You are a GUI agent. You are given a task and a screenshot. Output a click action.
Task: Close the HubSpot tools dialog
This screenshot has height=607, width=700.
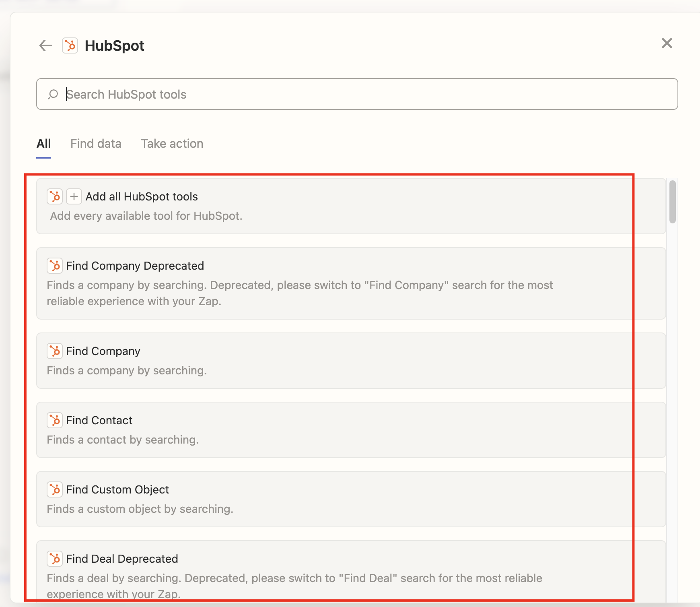coord(667,43)
